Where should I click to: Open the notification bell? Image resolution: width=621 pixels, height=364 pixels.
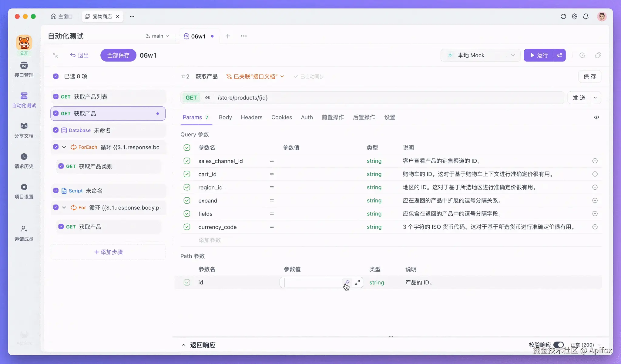(586, 16)
